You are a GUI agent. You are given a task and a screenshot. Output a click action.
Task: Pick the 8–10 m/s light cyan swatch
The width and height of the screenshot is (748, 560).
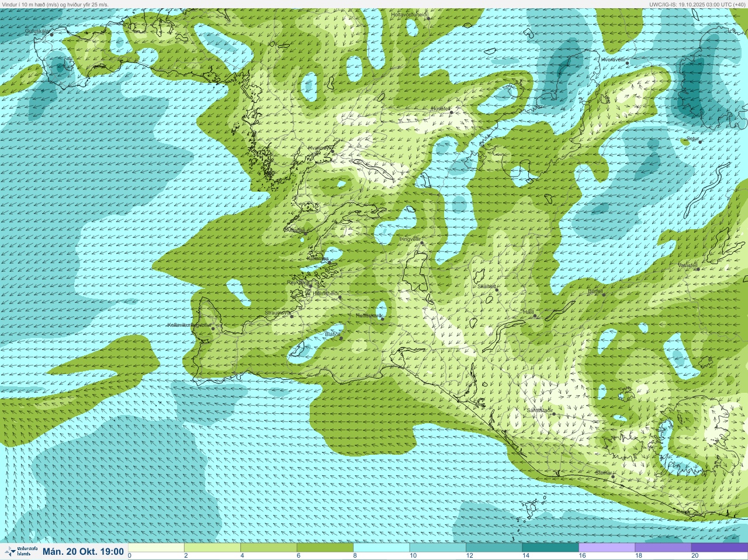(x=382, y=548)
